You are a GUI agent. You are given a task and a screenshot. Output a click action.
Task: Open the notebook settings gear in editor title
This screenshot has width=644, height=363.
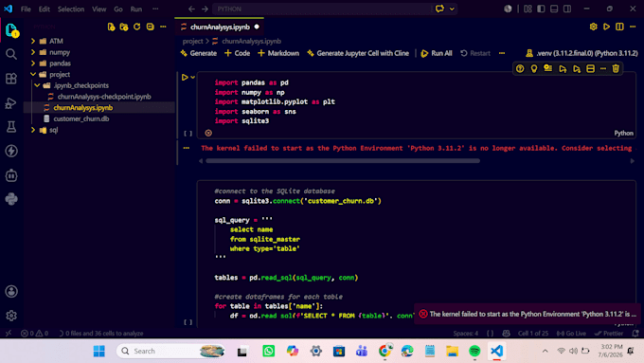[593, 27]
